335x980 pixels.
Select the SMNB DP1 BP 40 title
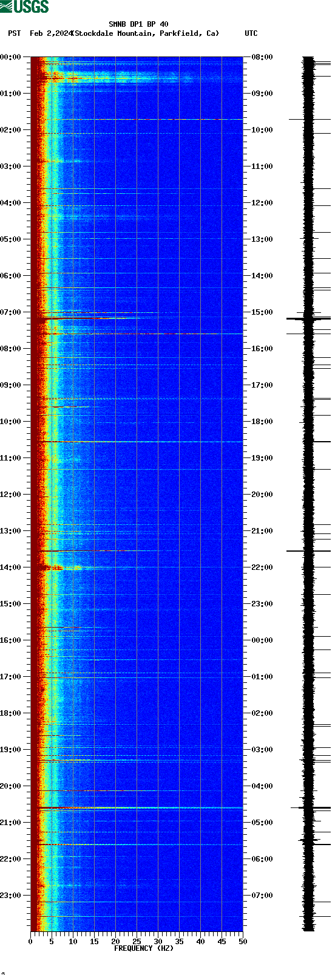(x=139, y=24)
